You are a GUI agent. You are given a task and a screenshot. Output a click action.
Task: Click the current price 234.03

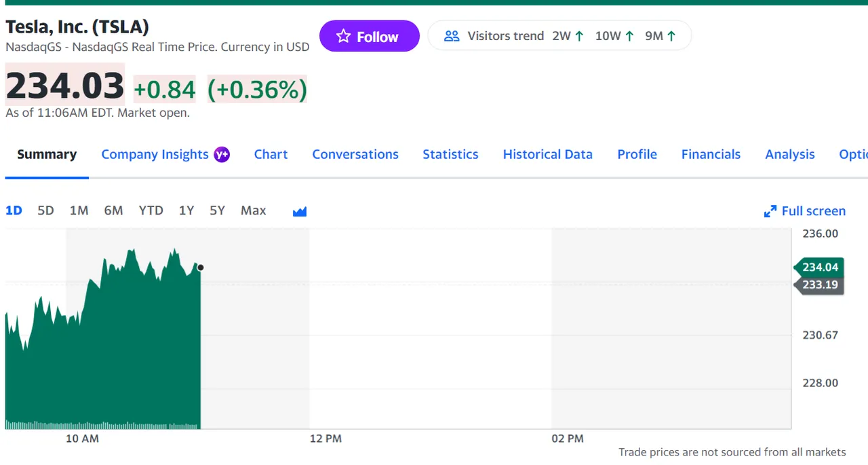[65, 86]
